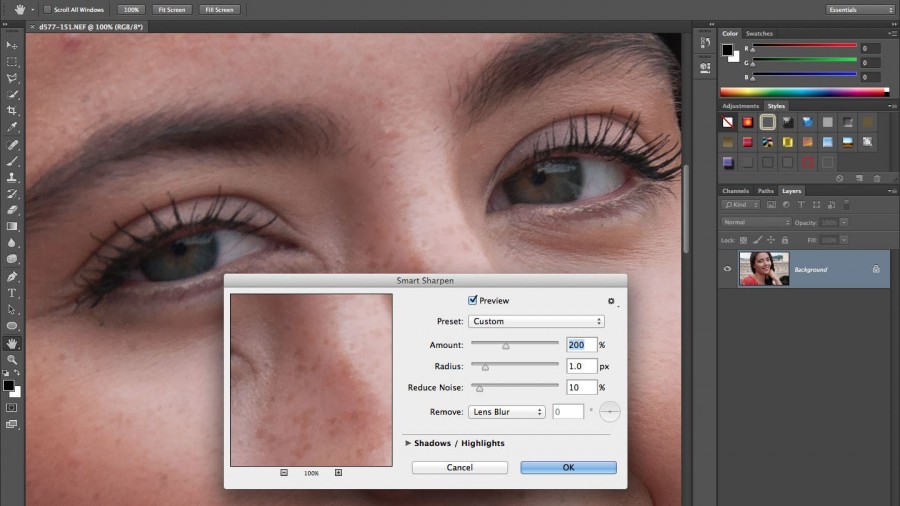Image resolution: width=900 pixels, height=506 pixels.
Task: Select the Hand tool in toolbox
Action: point(11,344)
